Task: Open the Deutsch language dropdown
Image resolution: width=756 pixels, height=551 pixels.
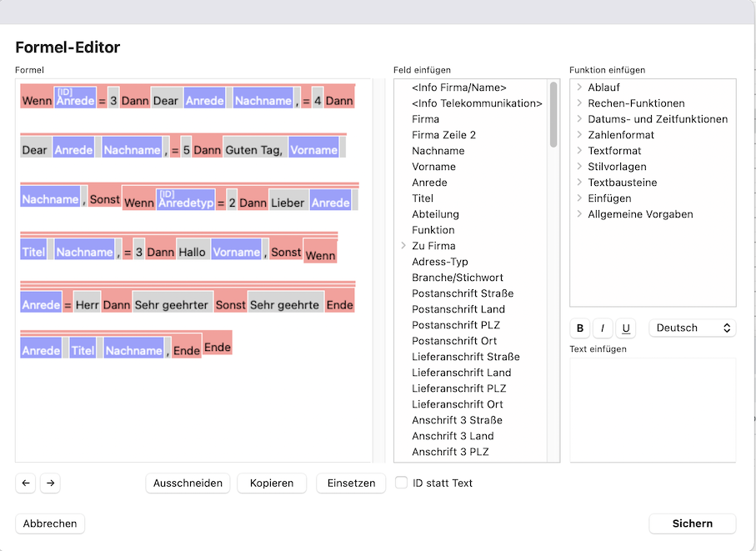Action: click(x=692, y=328)
